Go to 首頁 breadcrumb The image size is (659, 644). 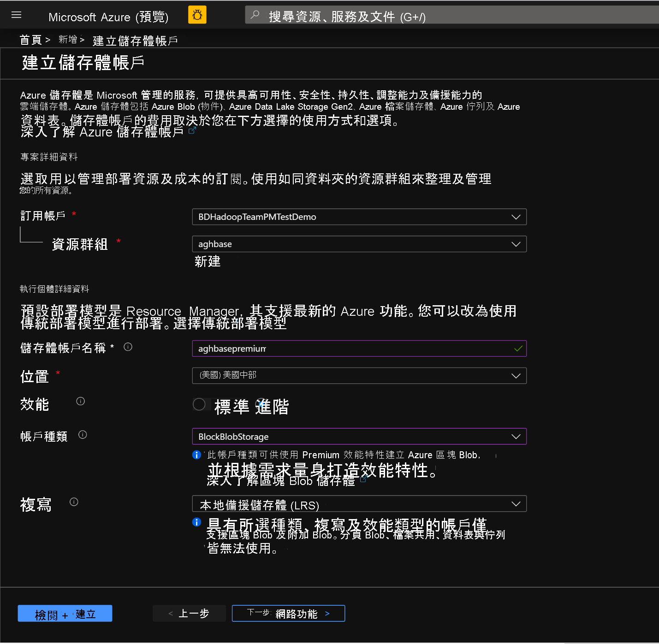pos(31,40)
